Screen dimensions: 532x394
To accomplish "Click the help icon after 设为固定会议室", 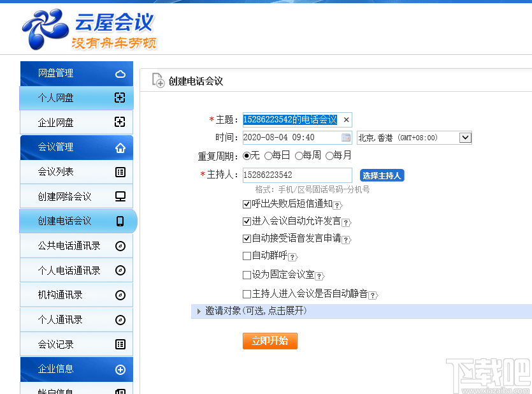I will click(320, 276).
